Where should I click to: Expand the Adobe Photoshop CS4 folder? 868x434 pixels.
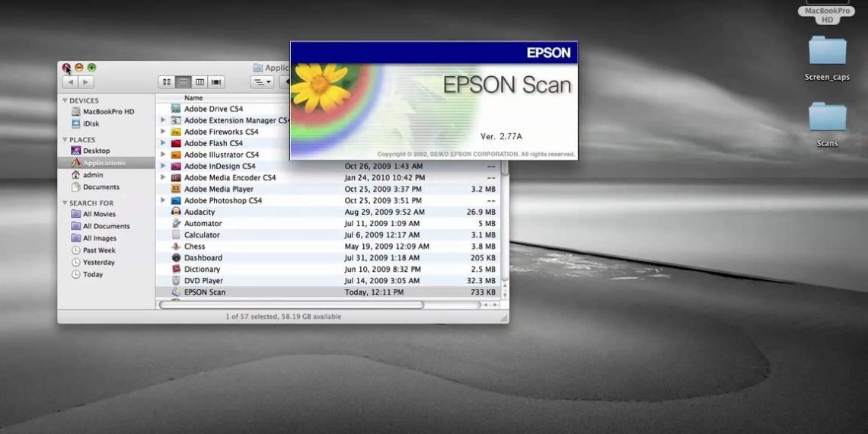[163, 200]
